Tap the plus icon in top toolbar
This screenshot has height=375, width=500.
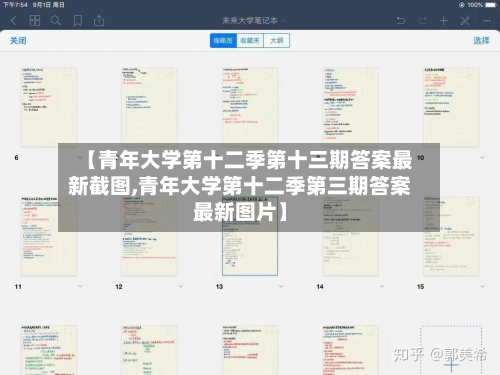click(444, 21)
